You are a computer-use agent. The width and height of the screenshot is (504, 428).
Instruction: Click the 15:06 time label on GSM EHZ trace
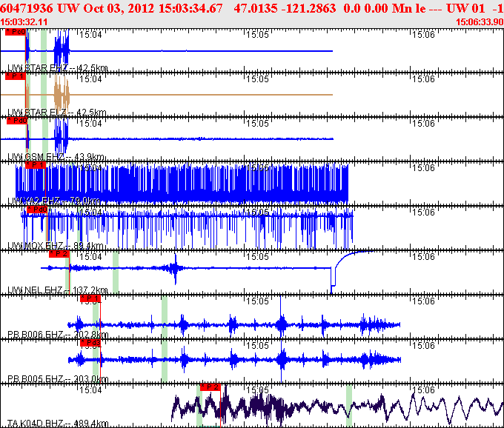pos(424,124)
